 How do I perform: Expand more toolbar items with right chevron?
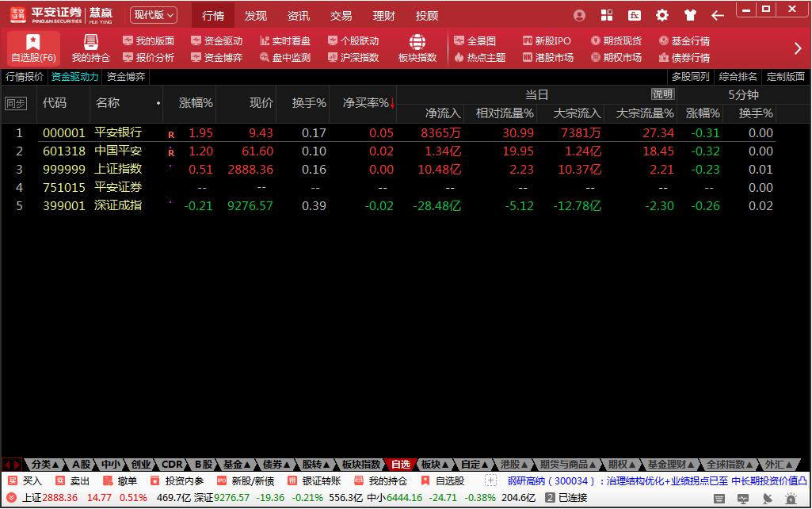pyautogui.click(x=798, y=48)
